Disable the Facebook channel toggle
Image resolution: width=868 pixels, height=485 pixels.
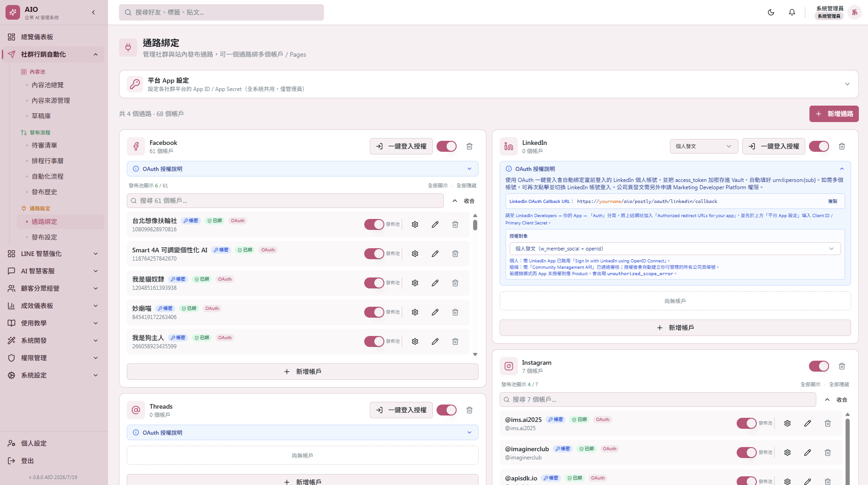point(447,146)
